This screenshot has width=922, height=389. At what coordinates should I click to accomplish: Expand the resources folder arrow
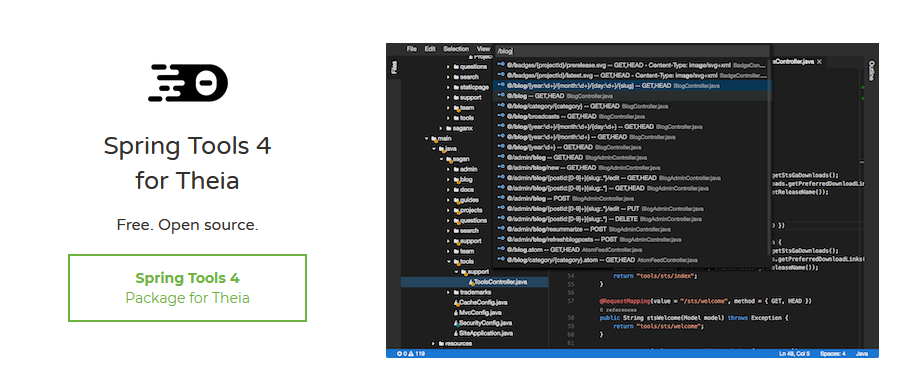[434, 343]
